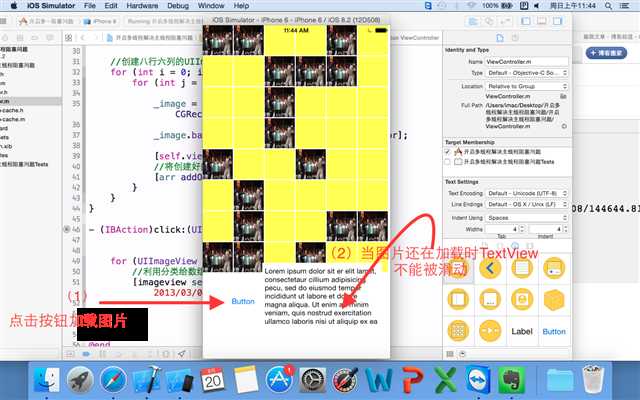Open the Hardware menu
Screen dimensions: 640x400
[x=142, y=6]
